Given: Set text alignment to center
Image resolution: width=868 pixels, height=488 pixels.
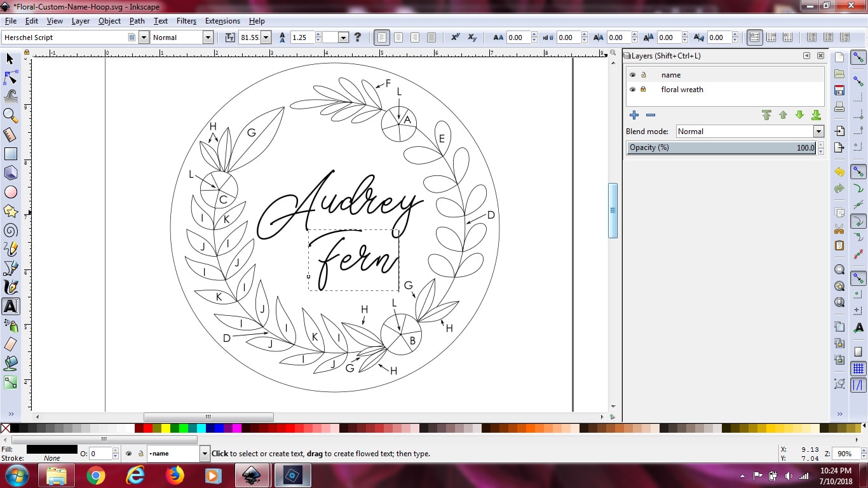Looking at the screenshot, I should [398, 37].
